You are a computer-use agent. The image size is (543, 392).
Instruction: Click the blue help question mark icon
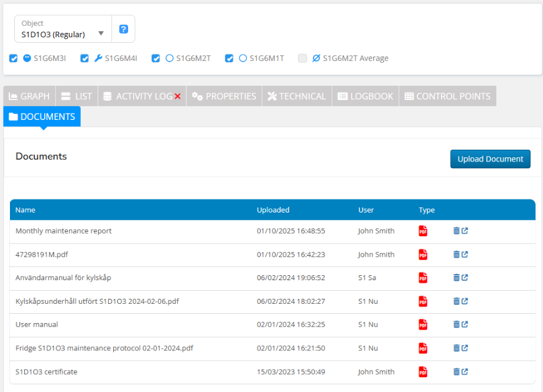(x=123, y=29)
